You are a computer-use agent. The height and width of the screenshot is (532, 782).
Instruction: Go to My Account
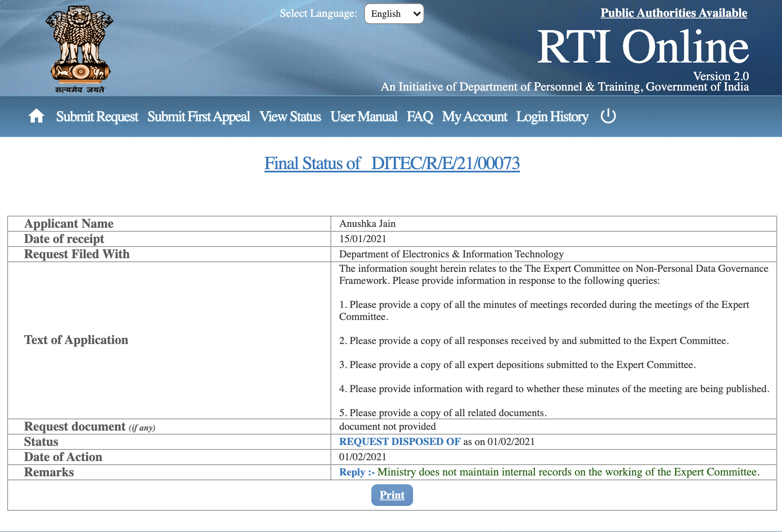pos(474,117)
